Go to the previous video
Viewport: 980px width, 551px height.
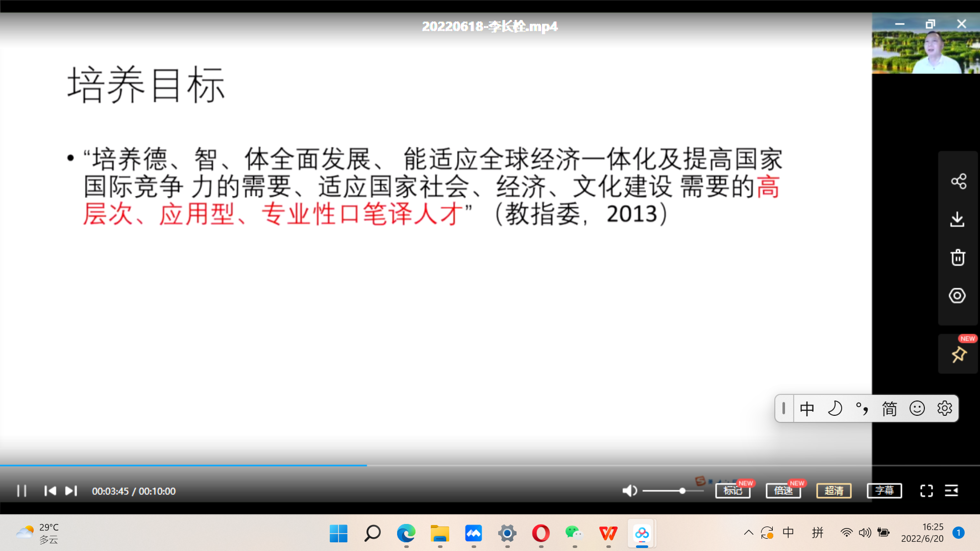50,491
